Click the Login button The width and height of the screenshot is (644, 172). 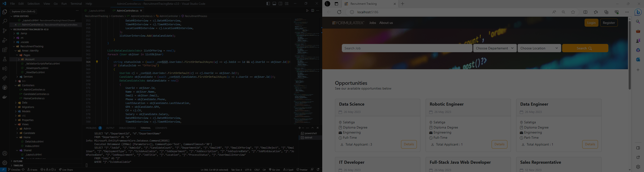coord(591,23)
